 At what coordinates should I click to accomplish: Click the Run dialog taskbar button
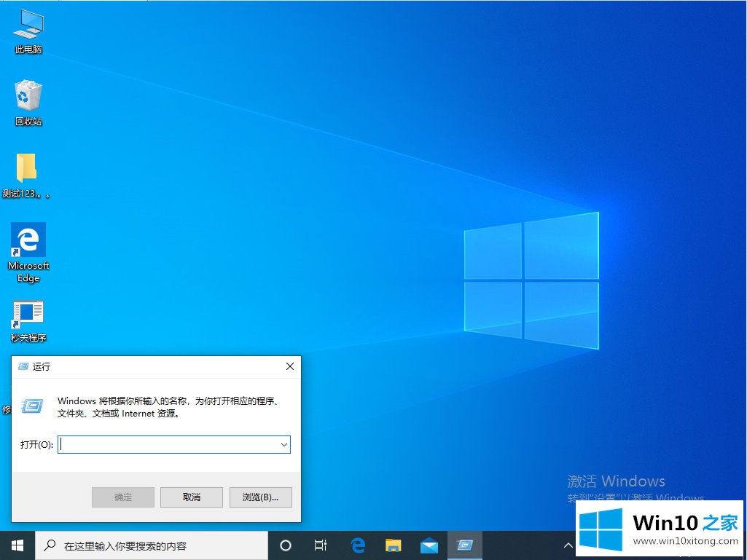[464, 545]
